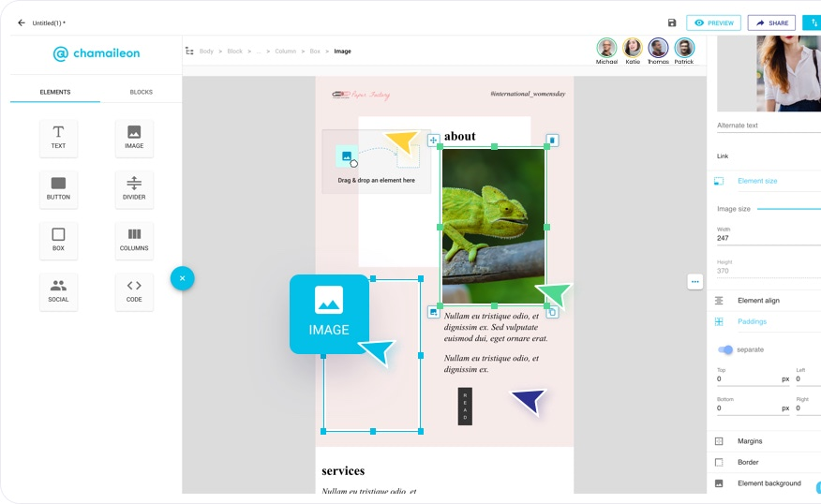This screenshot has width=821, height=504.
Task: Expand the Element align section
Action: pyautogui.click(x=758, y=301)
